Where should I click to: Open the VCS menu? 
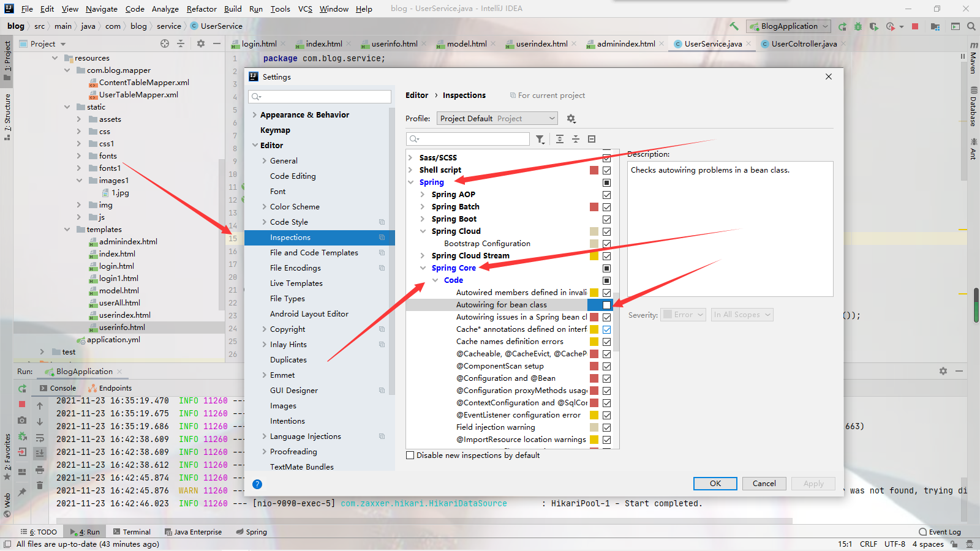(x=305, y=9)
